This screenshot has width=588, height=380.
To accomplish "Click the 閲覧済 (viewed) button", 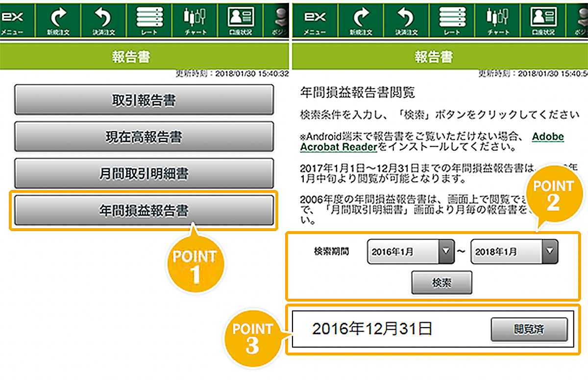I will click(x=529, y=330).
